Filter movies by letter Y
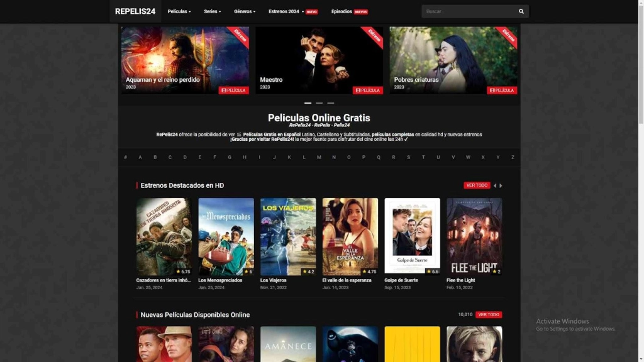The height and width of the screenshot is (362, 644). coord(498,157)
